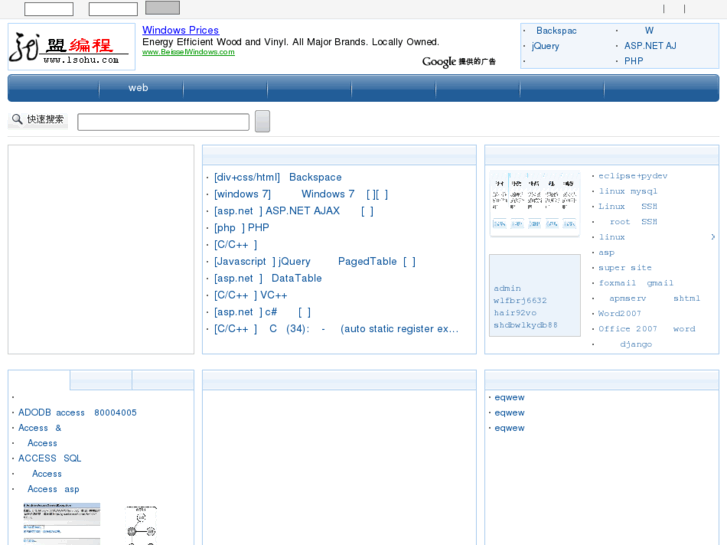Click the root SSH link
This screenshot has width=727, height=545.
pyautogui.click(x=633, y=222)
